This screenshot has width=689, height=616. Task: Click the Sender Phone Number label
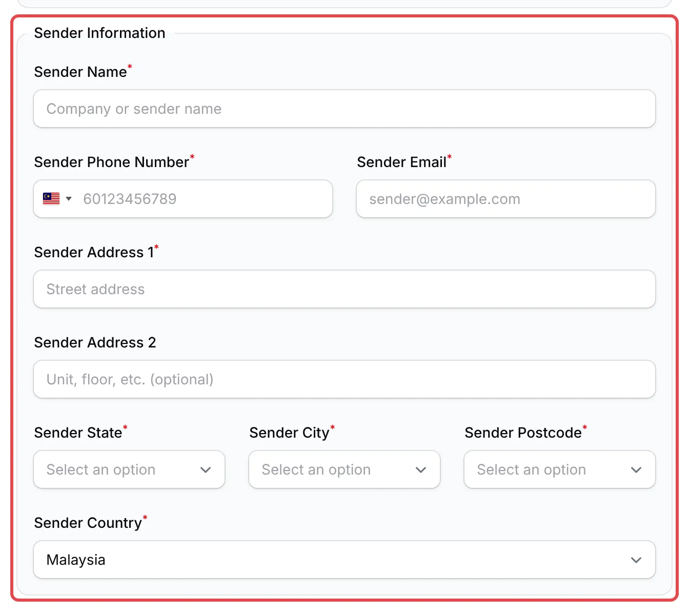(112, 162)
